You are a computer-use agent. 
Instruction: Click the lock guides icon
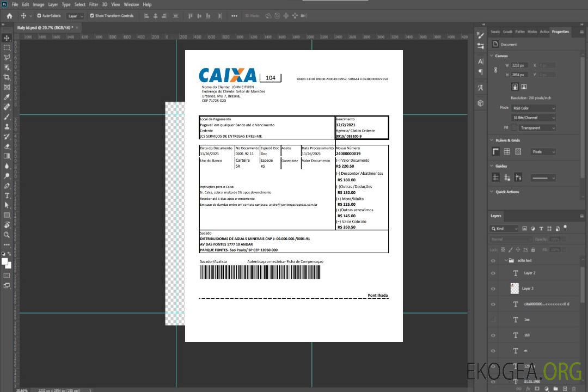[507, 177]
